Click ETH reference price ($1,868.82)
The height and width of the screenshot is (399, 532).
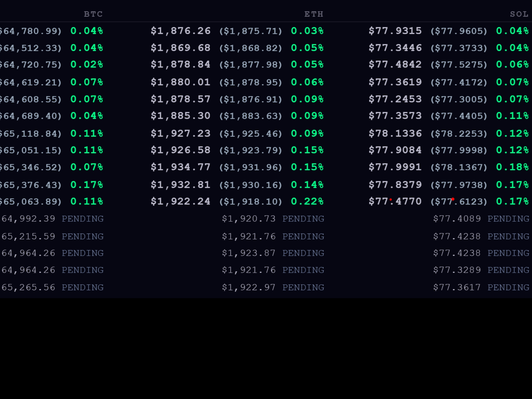click(x=251, y=48)
